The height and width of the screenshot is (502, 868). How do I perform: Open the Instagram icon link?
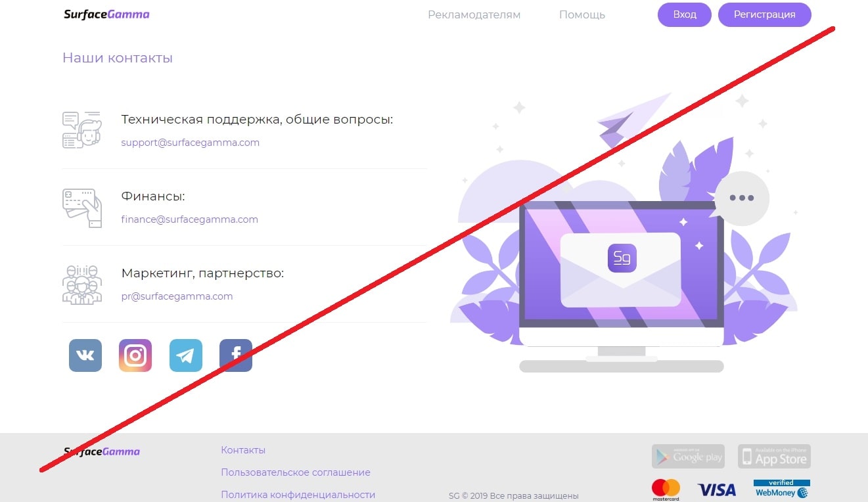click(x=135, y=355)
